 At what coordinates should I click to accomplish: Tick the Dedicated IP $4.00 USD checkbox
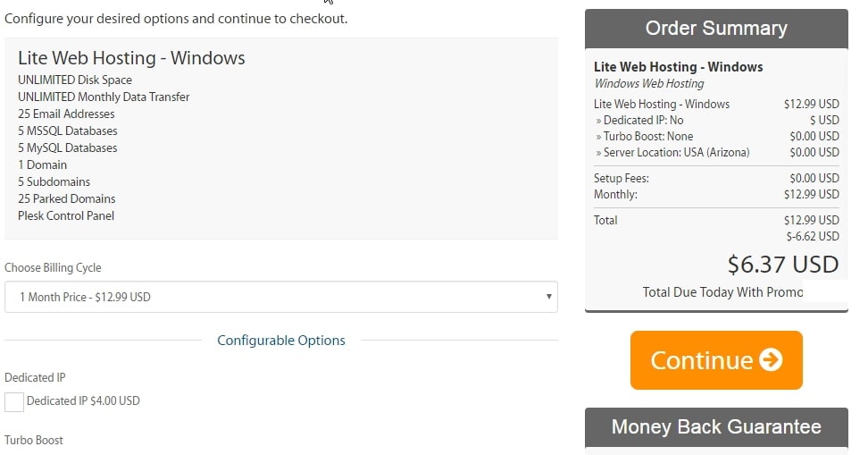13,401
